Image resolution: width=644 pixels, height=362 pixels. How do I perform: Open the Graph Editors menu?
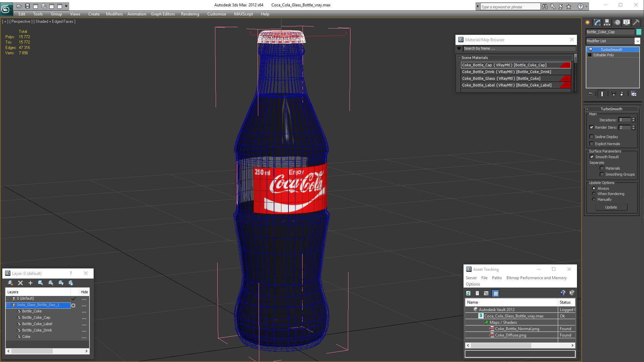coord(163,14)
